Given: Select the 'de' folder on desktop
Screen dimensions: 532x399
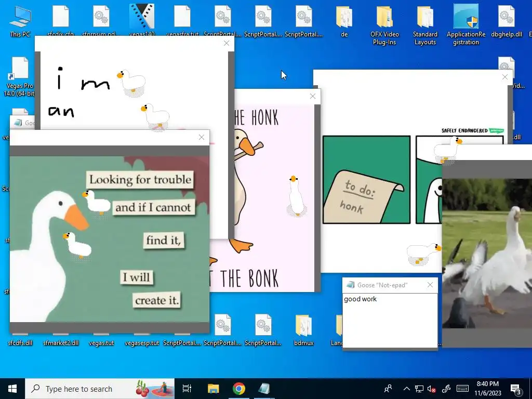Looking at the screenshot, I should (x=344, y=20).
